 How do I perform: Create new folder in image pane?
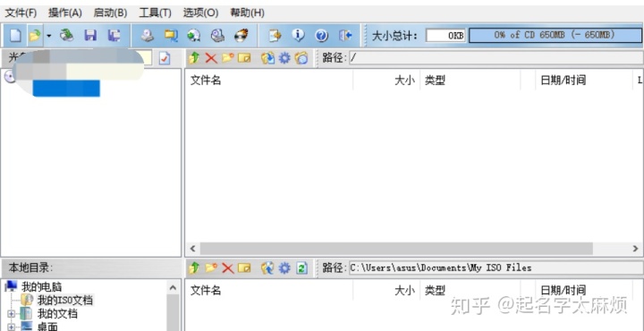[x=228, y=58]
